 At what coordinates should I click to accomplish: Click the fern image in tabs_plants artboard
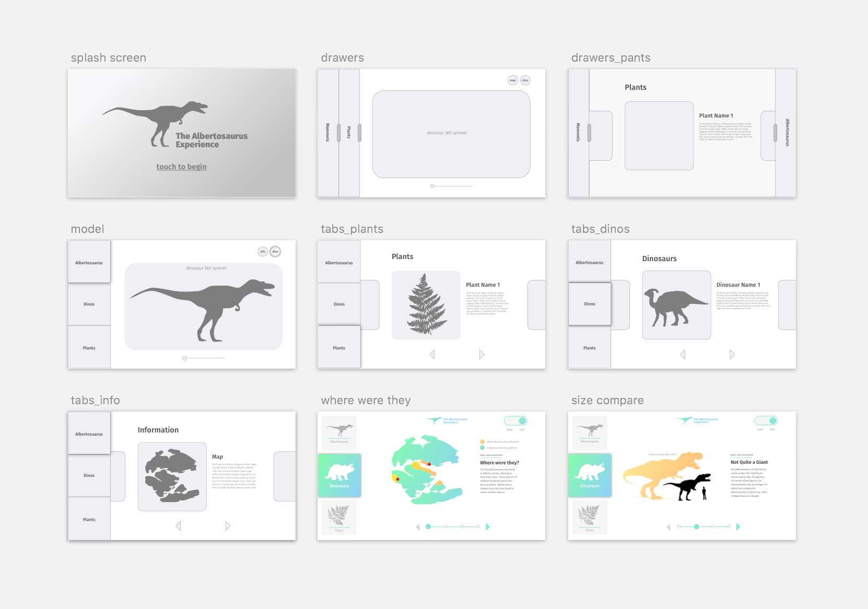[426, 305]
